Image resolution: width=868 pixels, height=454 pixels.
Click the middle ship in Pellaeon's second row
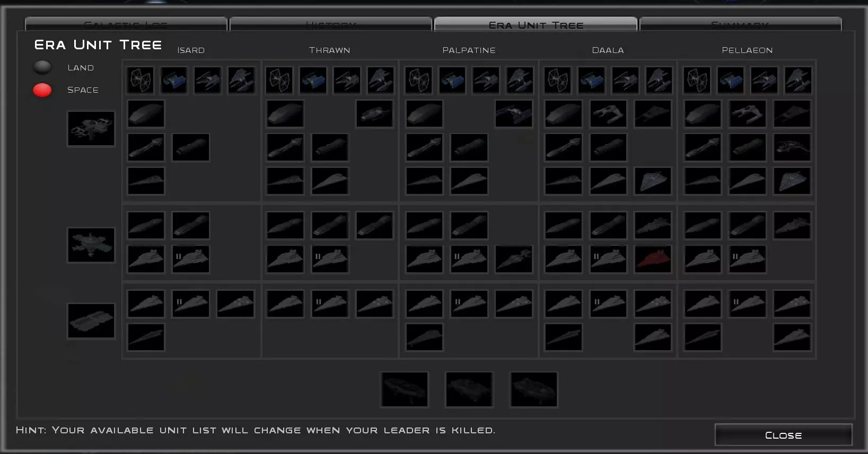(747, 114)
